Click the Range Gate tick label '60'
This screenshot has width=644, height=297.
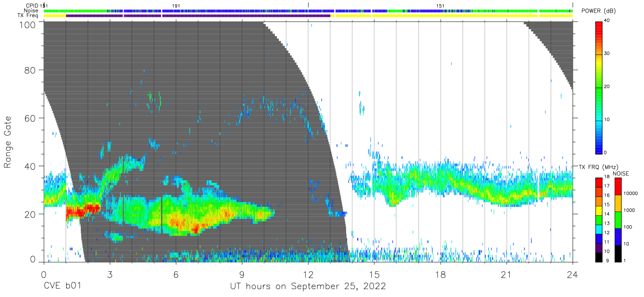click(x=30, y=118)
